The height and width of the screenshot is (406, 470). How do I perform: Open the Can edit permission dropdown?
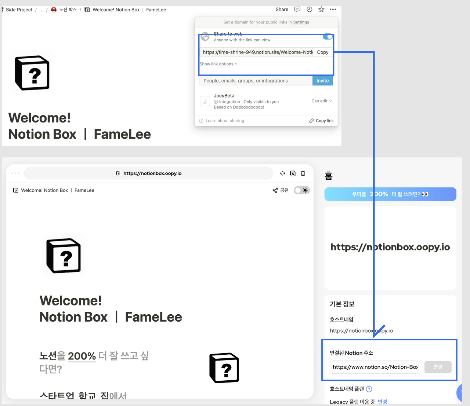point(322,101)
